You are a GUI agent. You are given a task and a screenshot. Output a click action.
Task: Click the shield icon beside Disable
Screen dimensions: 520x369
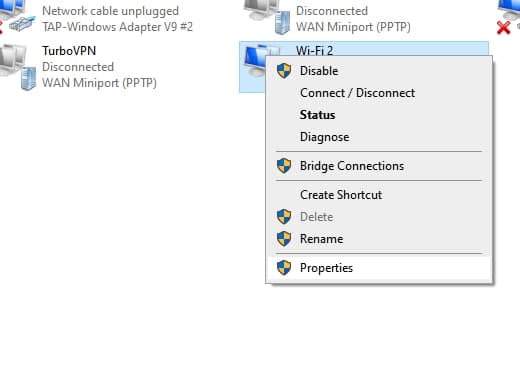point(284,71)
